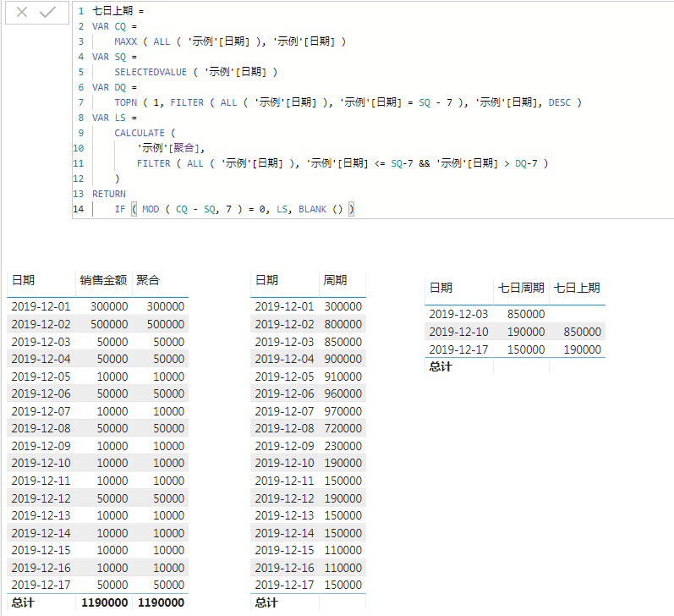This screenshot has height=616, width=674.
Task: Commit the formula with checkmark icon
Action: [47, 12]
